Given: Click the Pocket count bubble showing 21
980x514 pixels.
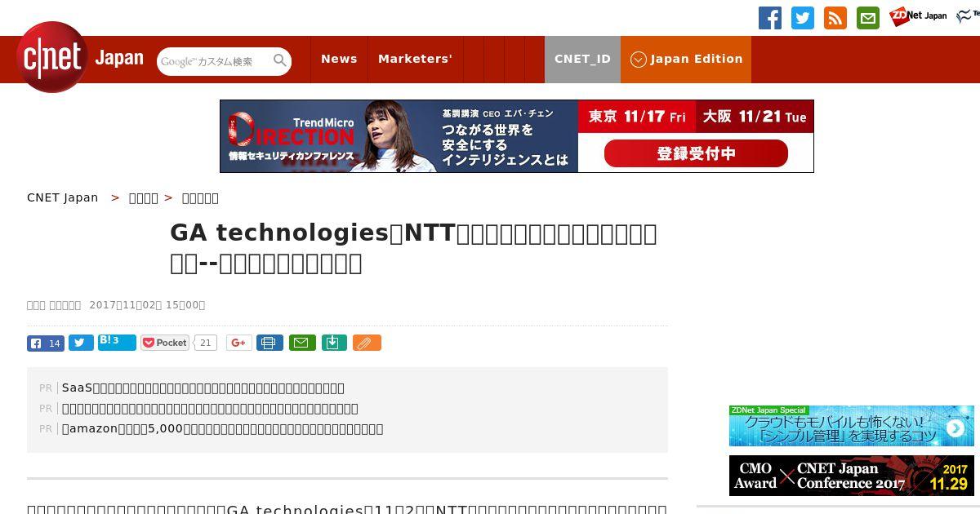Looking at the screenshot, I should pos(206,343).
